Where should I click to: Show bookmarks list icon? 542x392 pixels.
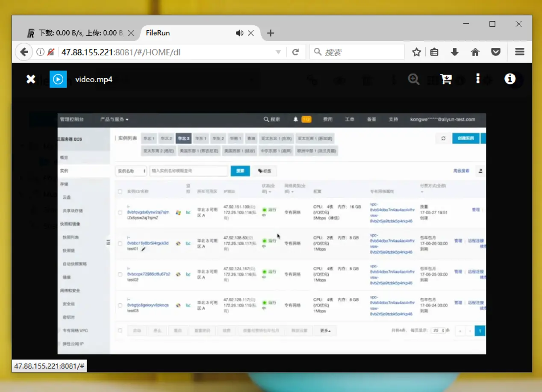coord(434,52)
